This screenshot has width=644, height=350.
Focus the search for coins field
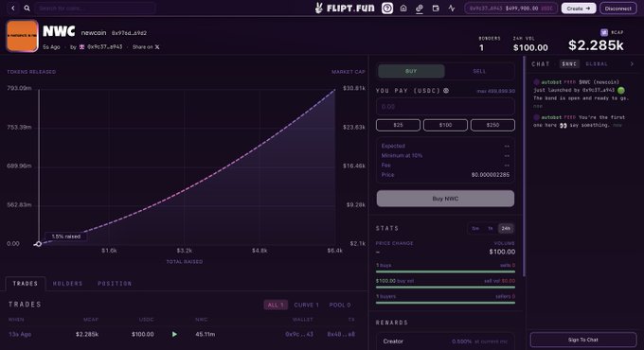[x=96, y=8]
